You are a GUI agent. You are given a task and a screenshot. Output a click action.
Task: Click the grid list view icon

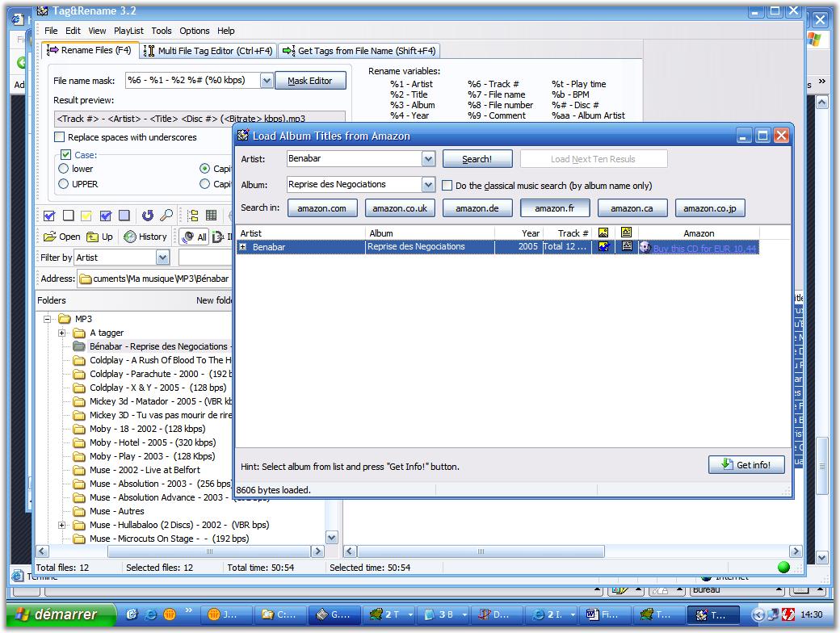(212, 216)
